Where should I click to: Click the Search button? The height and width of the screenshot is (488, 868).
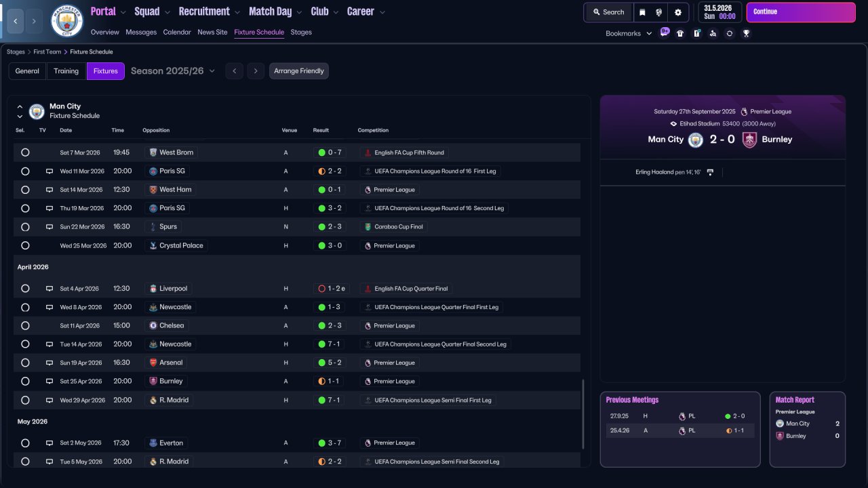(608, 12)
